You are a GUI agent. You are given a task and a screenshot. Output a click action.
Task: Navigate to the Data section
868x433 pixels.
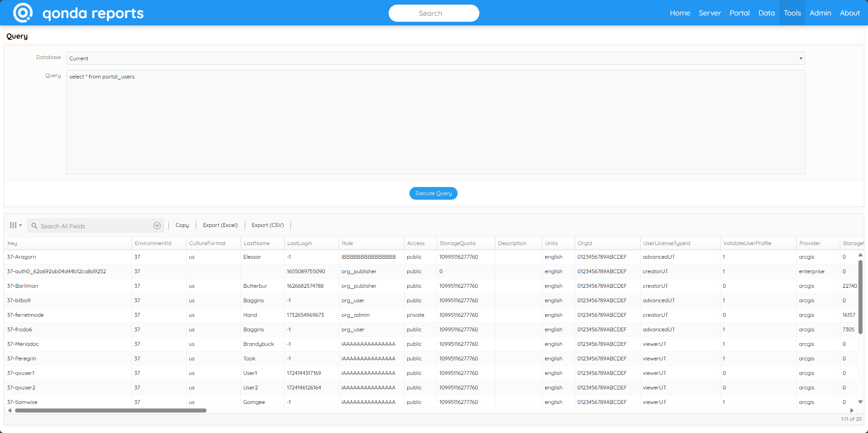(x=766, y=13)
